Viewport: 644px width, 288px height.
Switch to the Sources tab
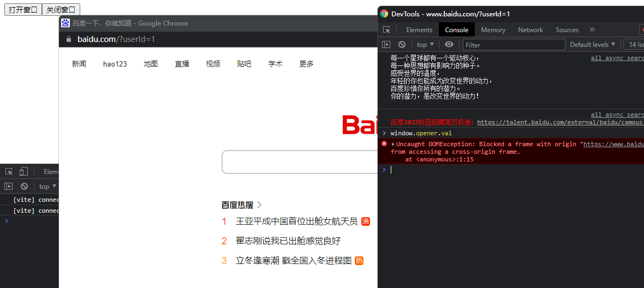(567, 30)
